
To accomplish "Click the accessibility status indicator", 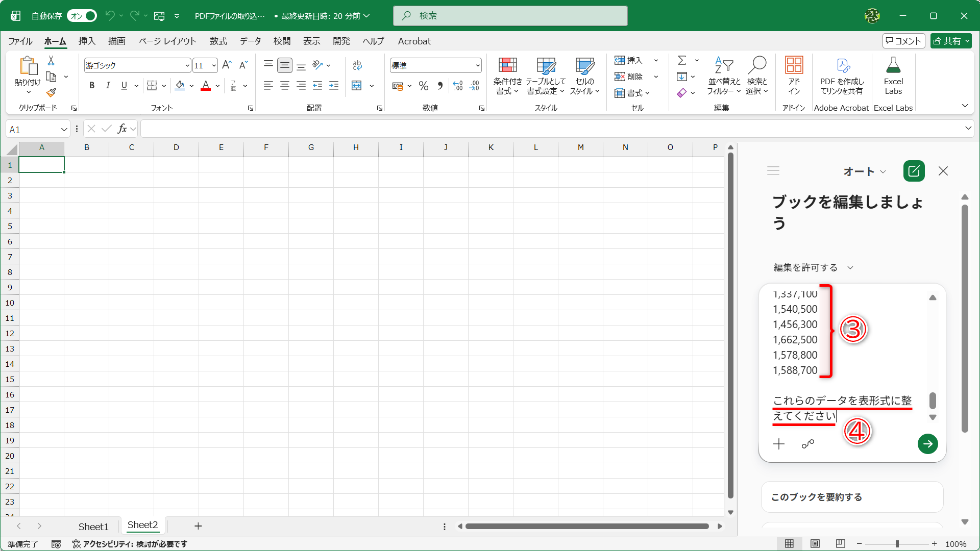I will click(x=130, y=544).
